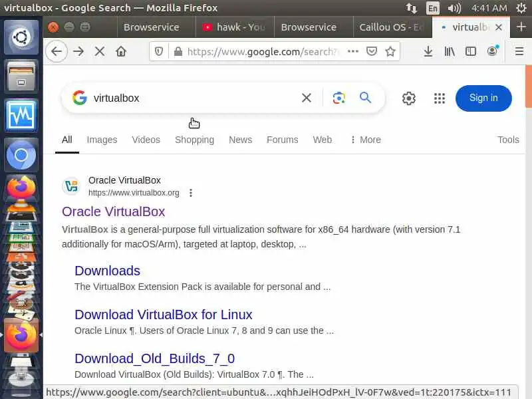
Task: Open the search Tools options
Action: point(508,140)
